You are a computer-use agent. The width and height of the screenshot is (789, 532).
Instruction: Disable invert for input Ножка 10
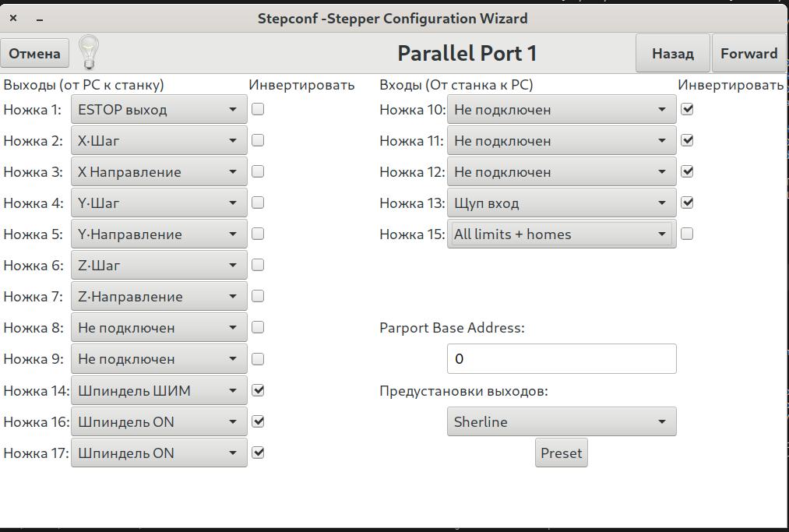pos(687,109)
